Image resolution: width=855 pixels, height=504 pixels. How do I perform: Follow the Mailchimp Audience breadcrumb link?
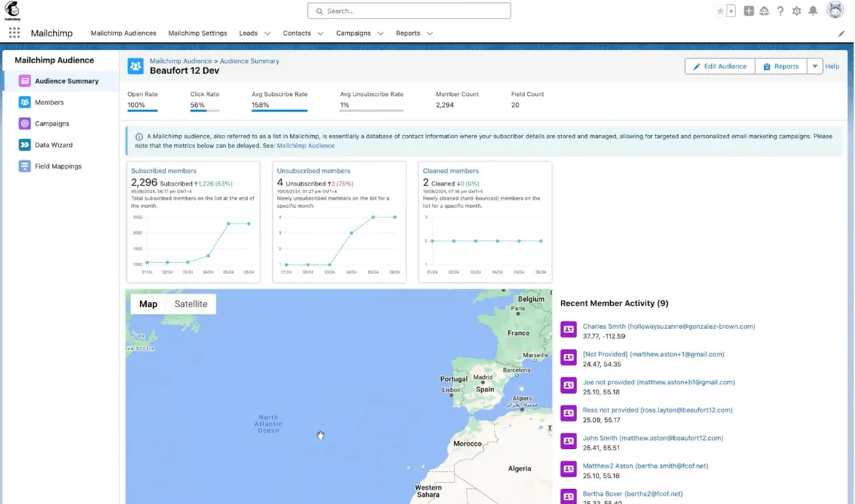[x=180, y=61]
